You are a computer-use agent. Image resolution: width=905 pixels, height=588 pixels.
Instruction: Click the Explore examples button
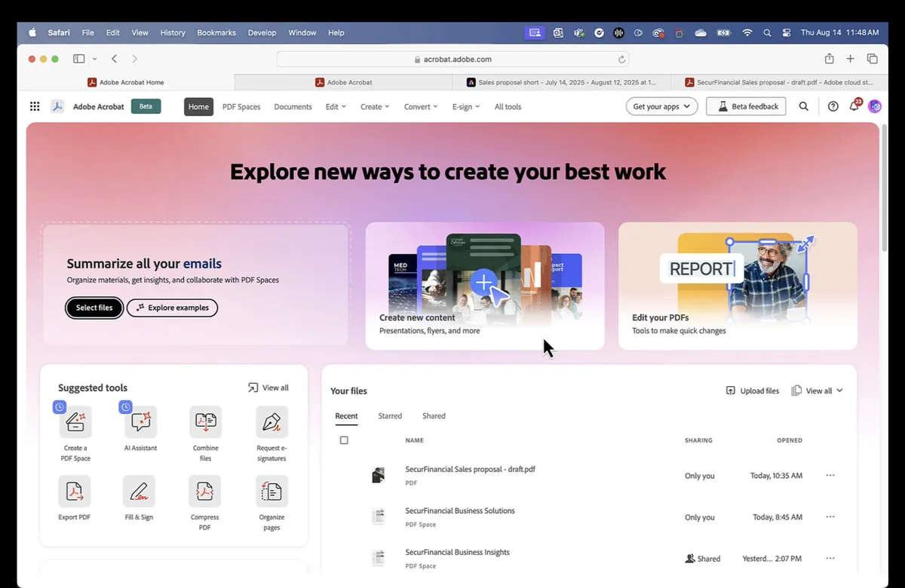click(x=172, y=308)
